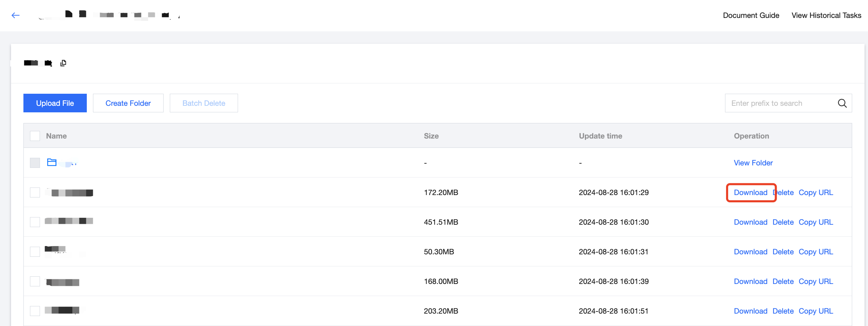Download the 172.20MB file

click(751, 192)
